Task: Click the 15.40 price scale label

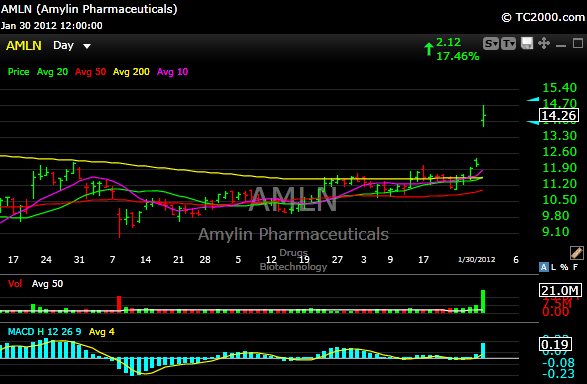Action: click(x=560, y=88)
